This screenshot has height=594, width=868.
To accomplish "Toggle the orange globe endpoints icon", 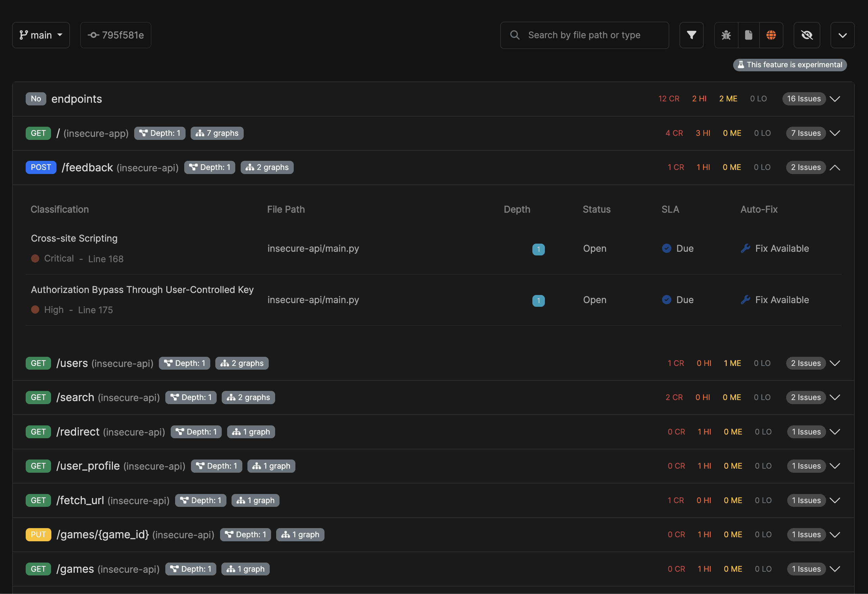I will 771,35.
